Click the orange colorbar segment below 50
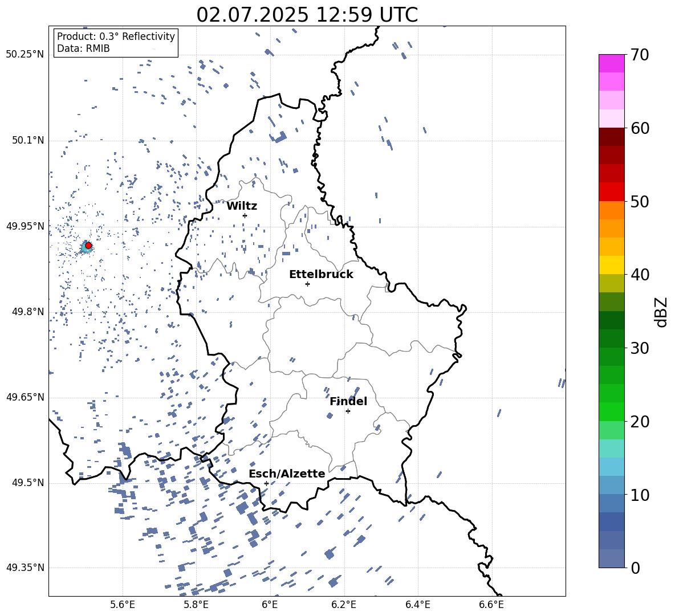This screenshot has height=616, width=675. click(612, 210)
